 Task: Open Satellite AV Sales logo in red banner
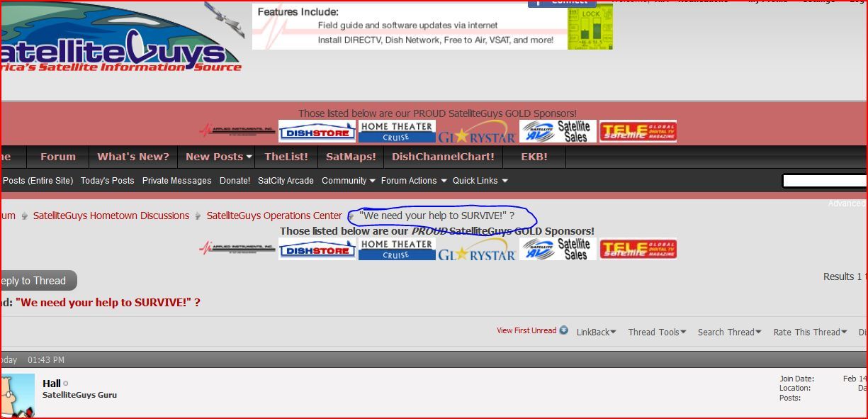558,131
